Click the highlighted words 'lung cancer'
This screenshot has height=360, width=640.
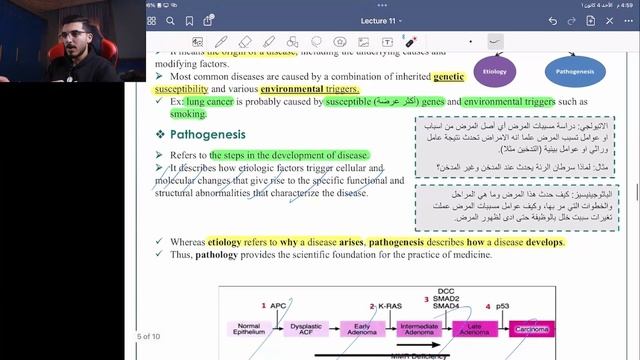click(210, 101)
